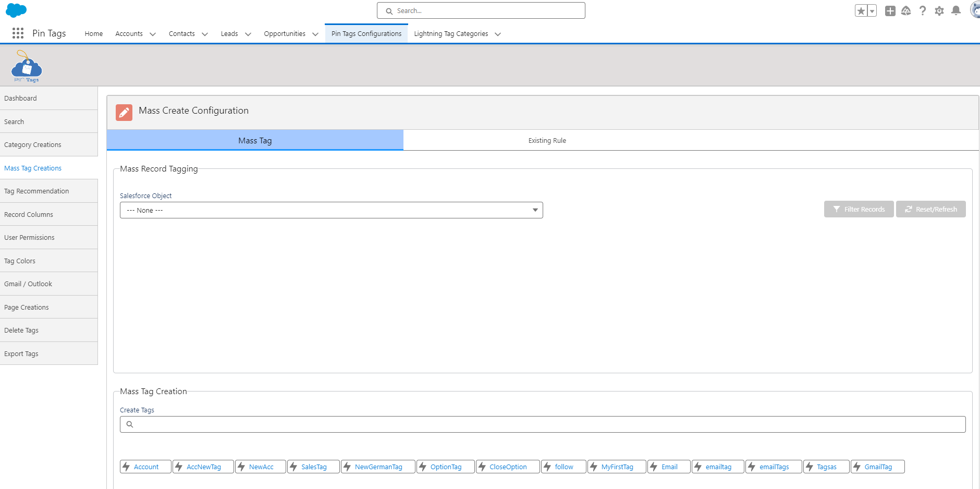The width and height of the screenshot is (980, 489).
Task: Open Search in the sidebar
Action: (x=49, y=121)
